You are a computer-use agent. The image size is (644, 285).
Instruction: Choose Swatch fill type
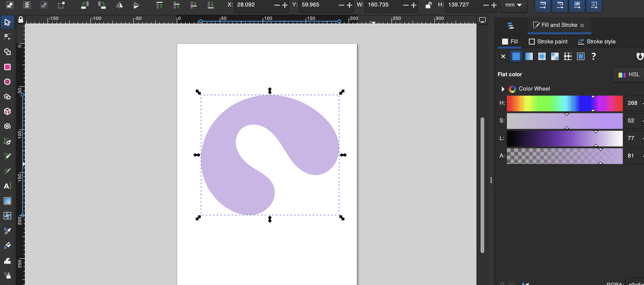(581, 57)
